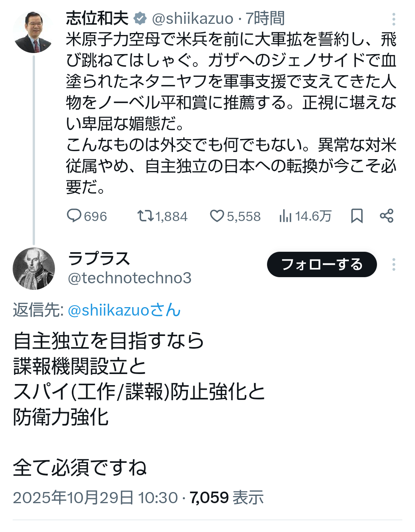Click the 7時間 timestamp
The height and width of the screenshot is (532, 415).
265,18
